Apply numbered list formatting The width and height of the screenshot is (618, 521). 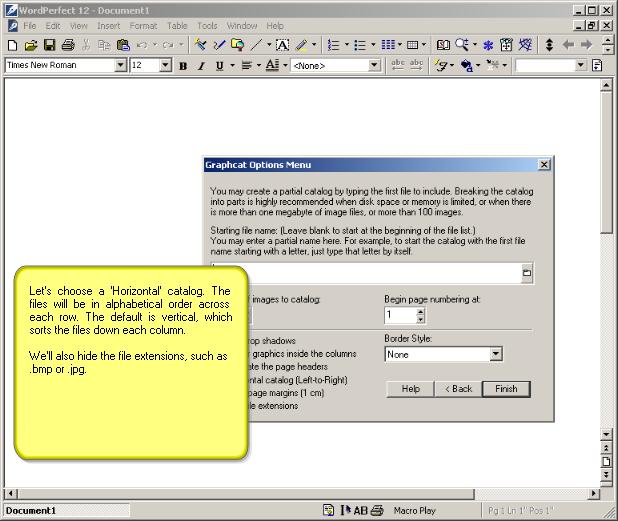click(333, 45)
